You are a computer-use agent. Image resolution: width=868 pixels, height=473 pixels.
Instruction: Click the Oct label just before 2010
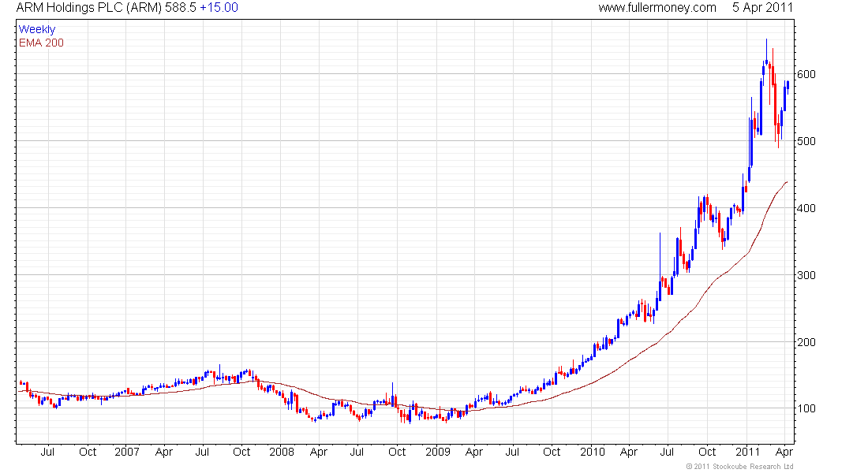coord(552,452)
